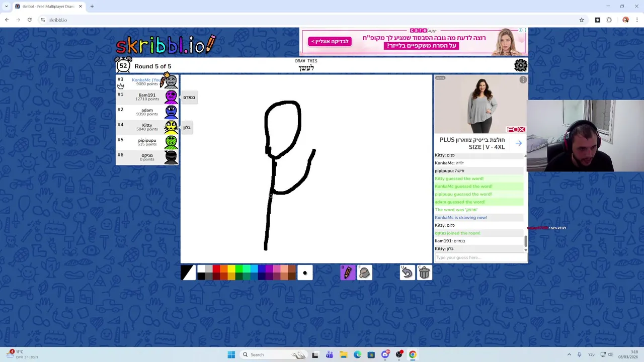Click the skribbl.io logo
The height and width of the screenshot is (362, 644).
coord(166,45)
